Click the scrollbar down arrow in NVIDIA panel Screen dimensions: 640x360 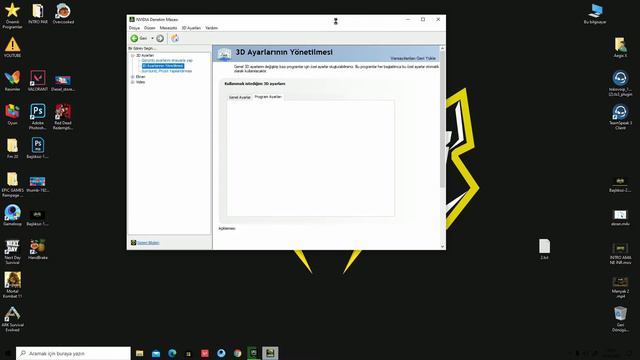pos(442,247)
